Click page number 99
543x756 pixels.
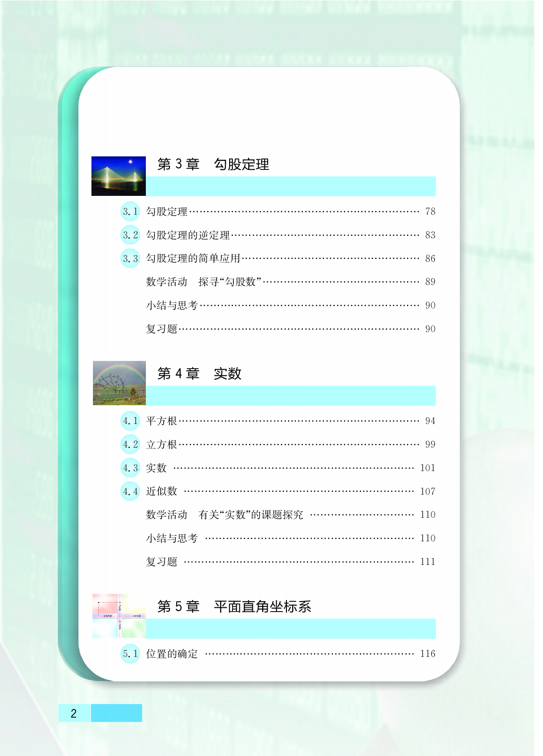point(430,444)
